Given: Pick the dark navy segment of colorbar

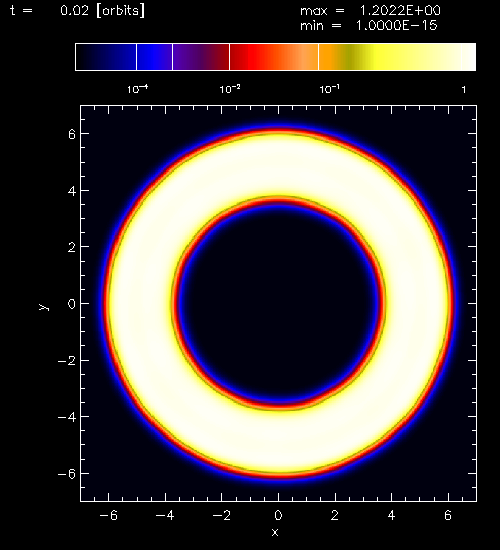Looking at the screenshot, I should [x=106, y=57].
